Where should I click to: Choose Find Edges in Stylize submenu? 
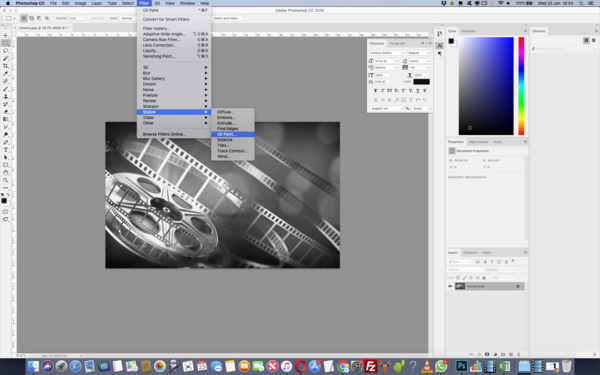(233, 129)
